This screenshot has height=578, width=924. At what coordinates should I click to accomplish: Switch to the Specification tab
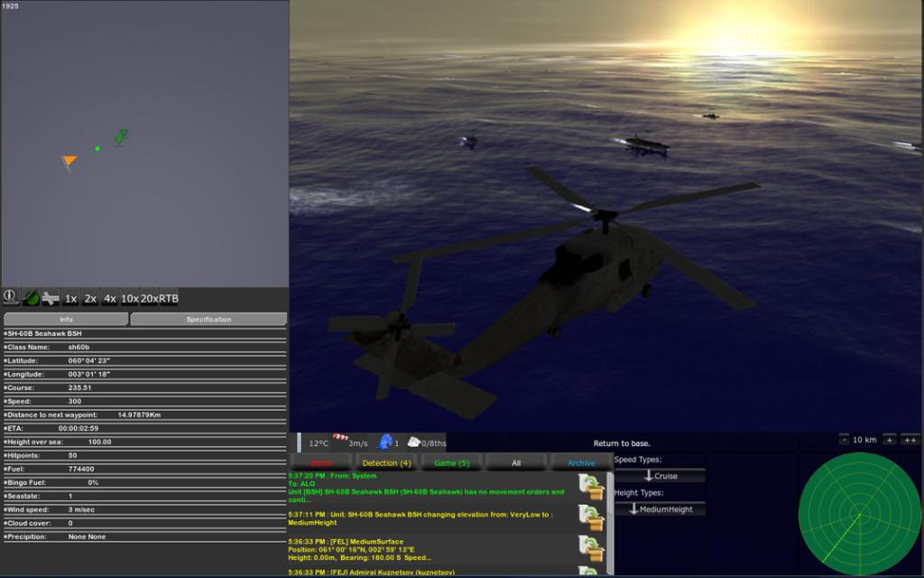[208, 320]
